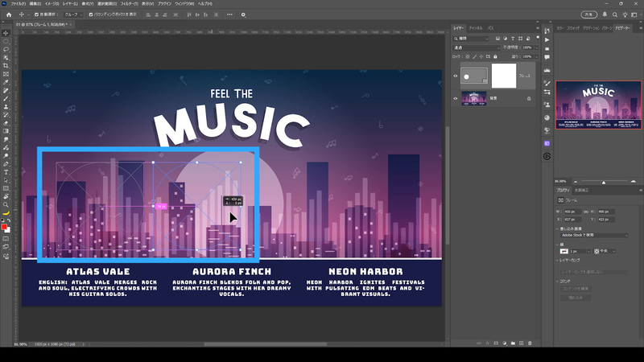The height and width of the screenshot is (362, 644).
Task: Open the Adobe Stock insert image dropdown
Action: 594,235
